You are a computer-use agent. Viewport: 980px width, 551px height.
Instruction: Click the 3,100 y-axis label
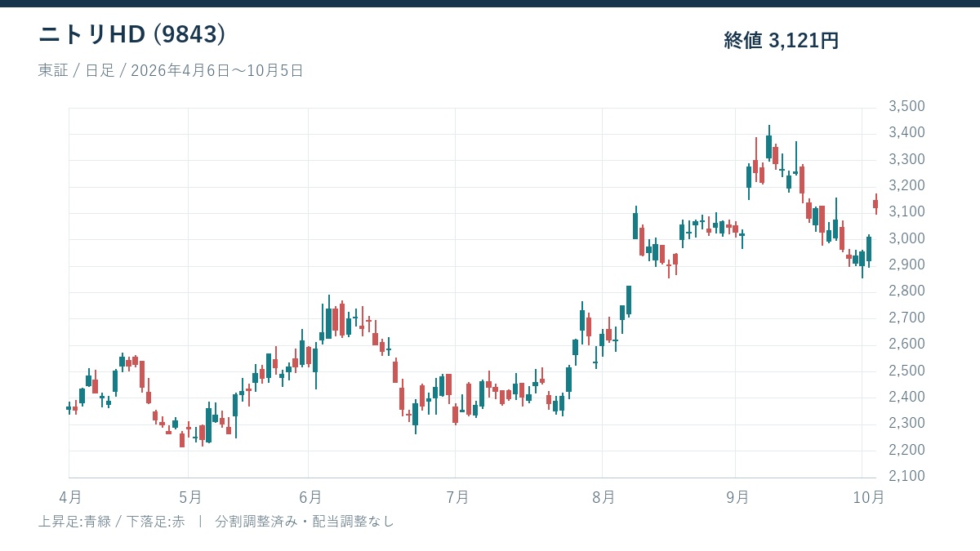pos(906,211)
